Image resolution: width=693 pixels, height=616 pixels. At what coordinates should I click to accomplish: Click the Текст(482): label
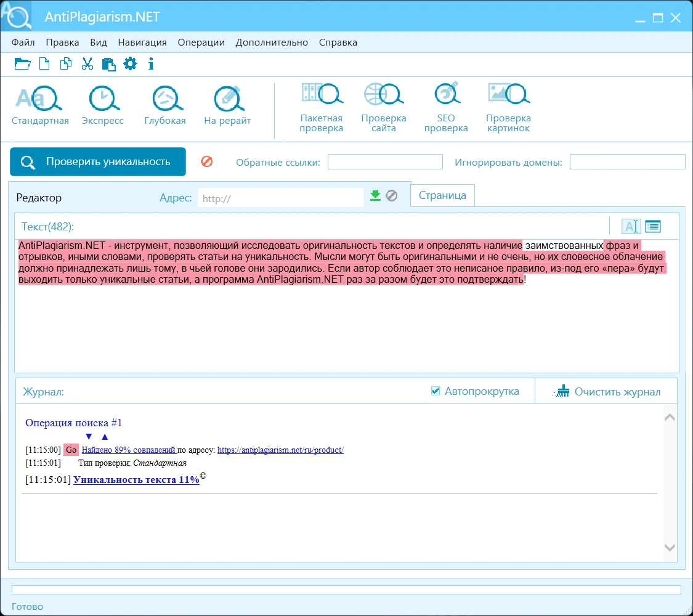click(x=47, y=227)
